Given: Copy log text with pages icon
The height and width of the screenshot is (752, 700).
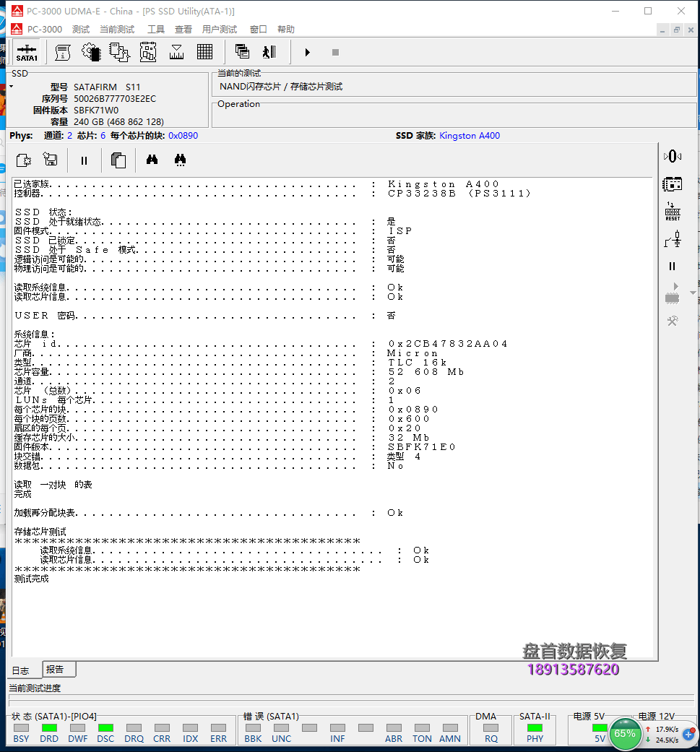Looking at the screenshot, I should tap(118, 160).
